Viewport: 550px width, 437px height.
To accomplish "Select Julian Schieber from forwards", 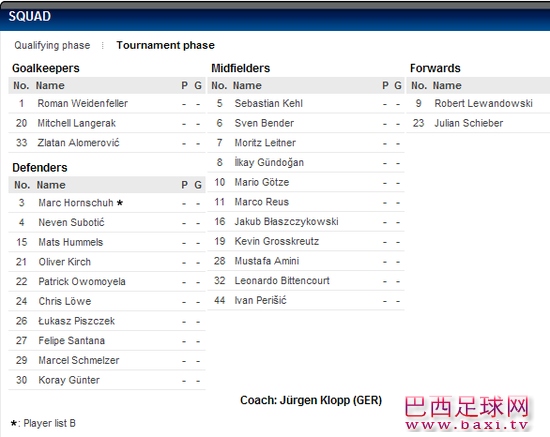I will (x=469, y=123).
